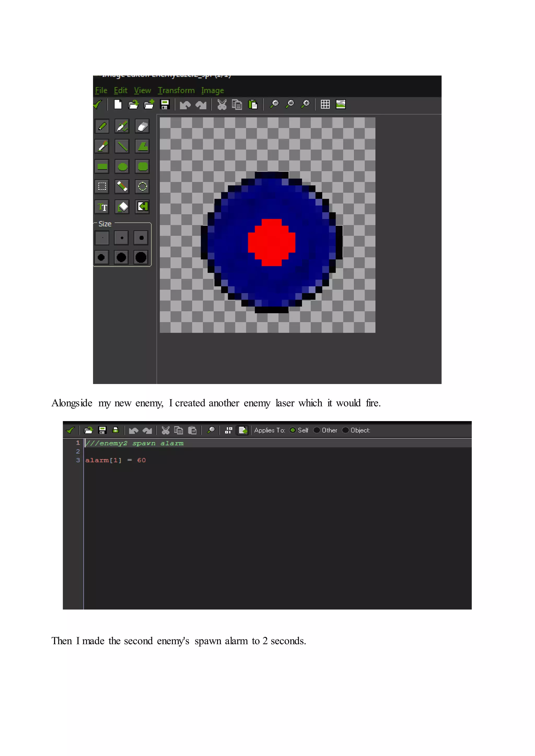Screen dimensions: 535x756
Task: Select the filled Rectangle tool
Action: pyautogui.click(x=102, y=167)
